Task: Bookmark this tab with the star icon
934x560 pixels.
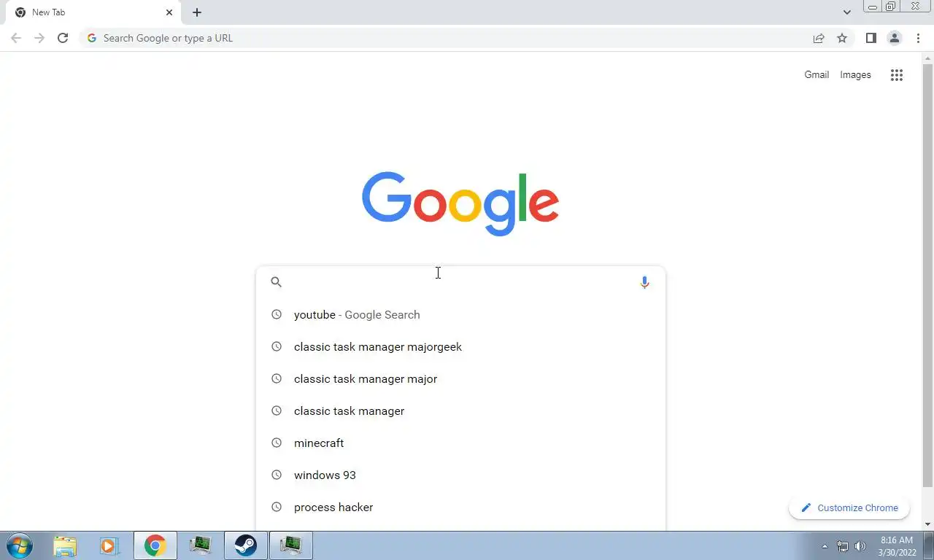Action: 842,38
